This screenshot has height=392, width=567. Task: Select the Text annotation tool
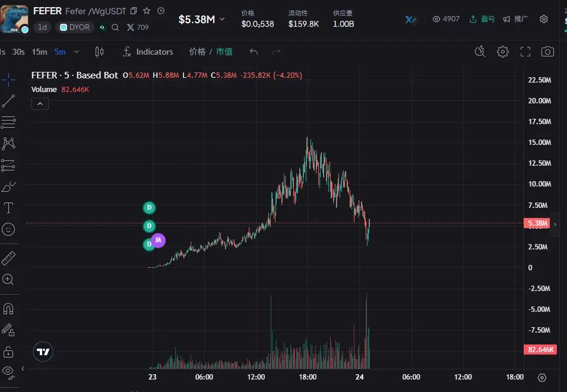click(8, 208)
